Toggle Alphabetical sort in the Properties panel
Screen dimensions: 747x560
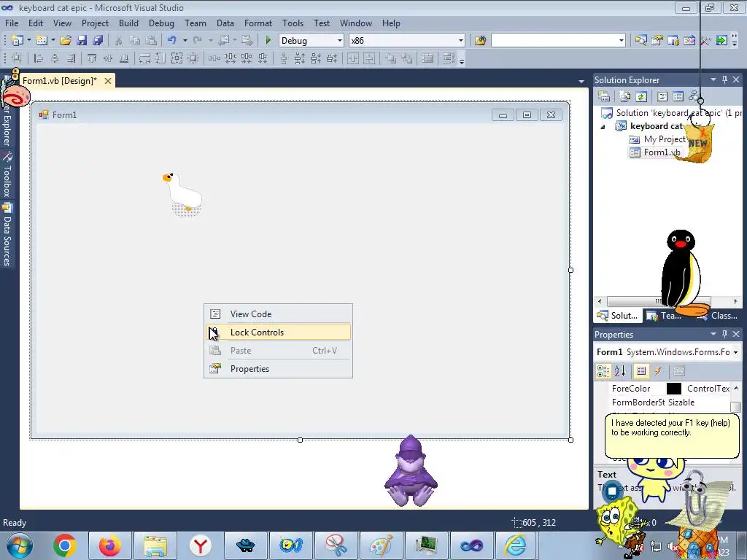point(619,371)
